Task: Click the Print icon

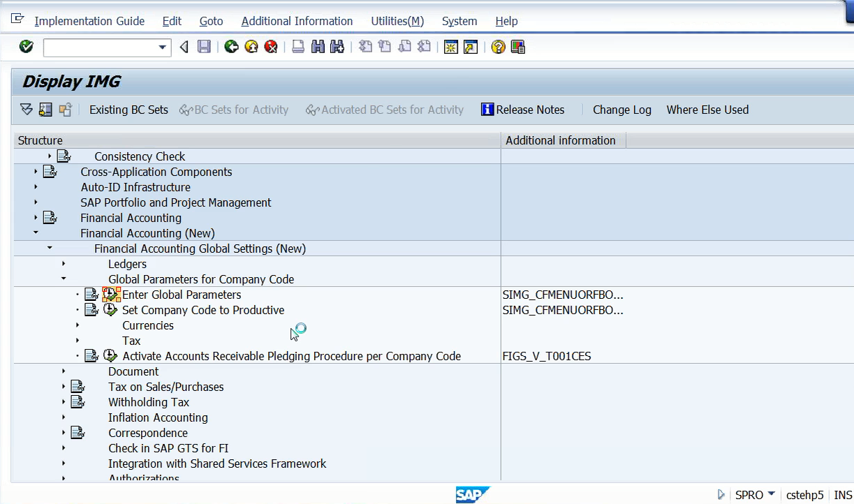Action: pos(298,47)
